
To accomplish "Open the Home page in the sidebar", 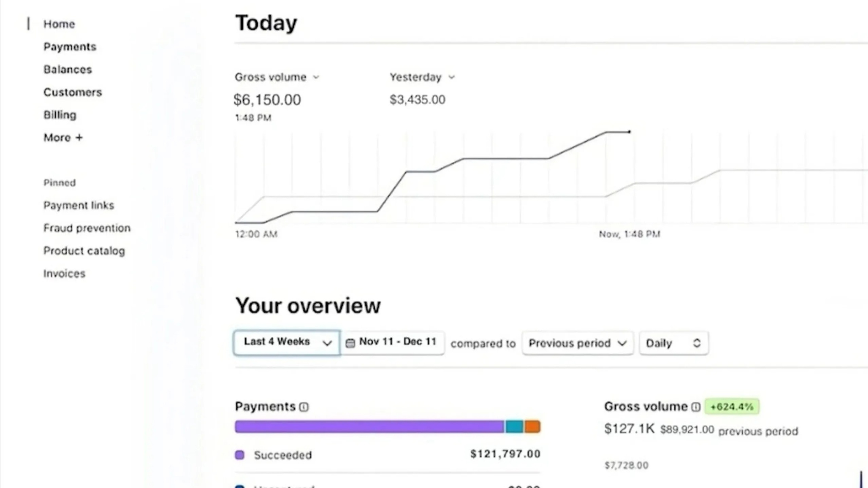I will click(x=59, y=24).
